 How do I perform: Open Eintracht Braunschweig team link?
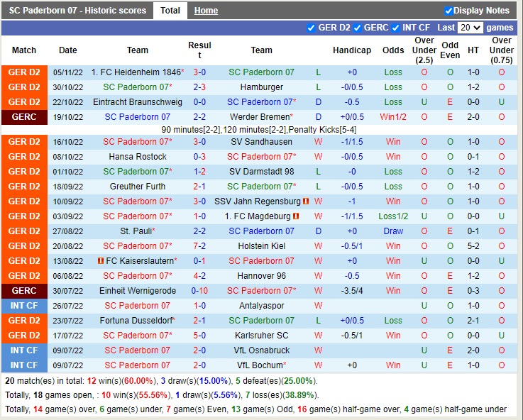click(138, 102)
